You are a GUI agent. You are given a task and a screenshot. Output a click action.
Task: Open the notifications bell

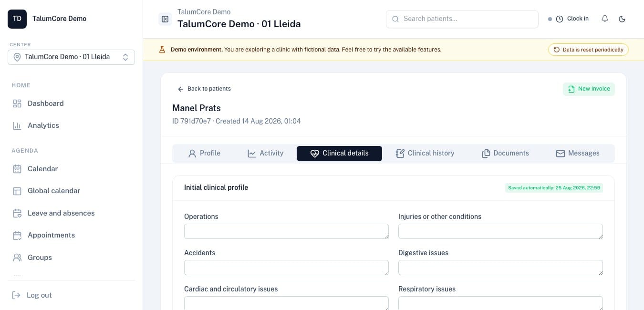(605, 19)
